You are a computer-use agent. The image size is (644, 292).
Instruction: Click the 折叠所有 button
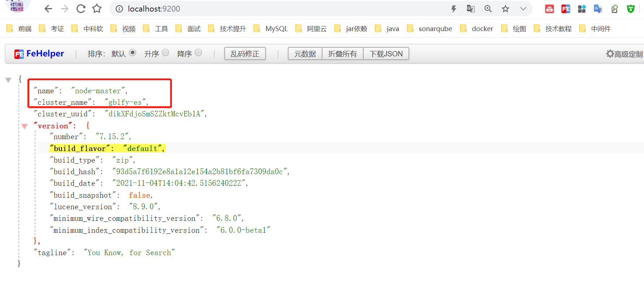pos(342,53)
